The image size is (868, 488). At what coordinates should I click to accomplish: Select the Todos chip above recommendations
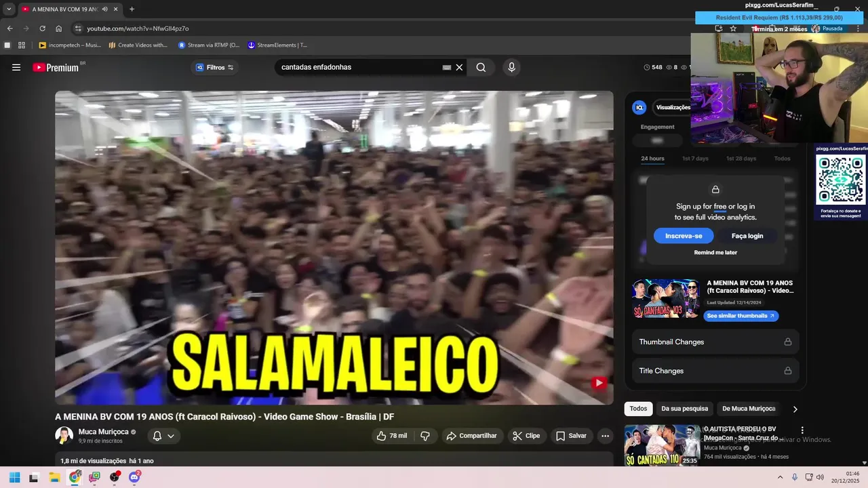coord(638,409)
